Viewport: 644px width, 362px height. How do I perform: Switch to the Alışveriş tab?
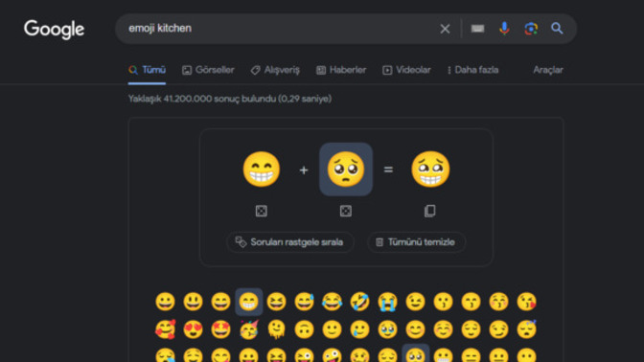(275, 70)
